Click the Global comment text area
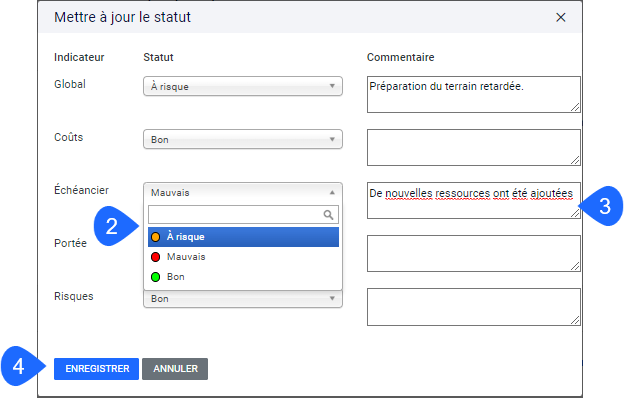Viewport: 624px width, 398px height. [474, 94]
